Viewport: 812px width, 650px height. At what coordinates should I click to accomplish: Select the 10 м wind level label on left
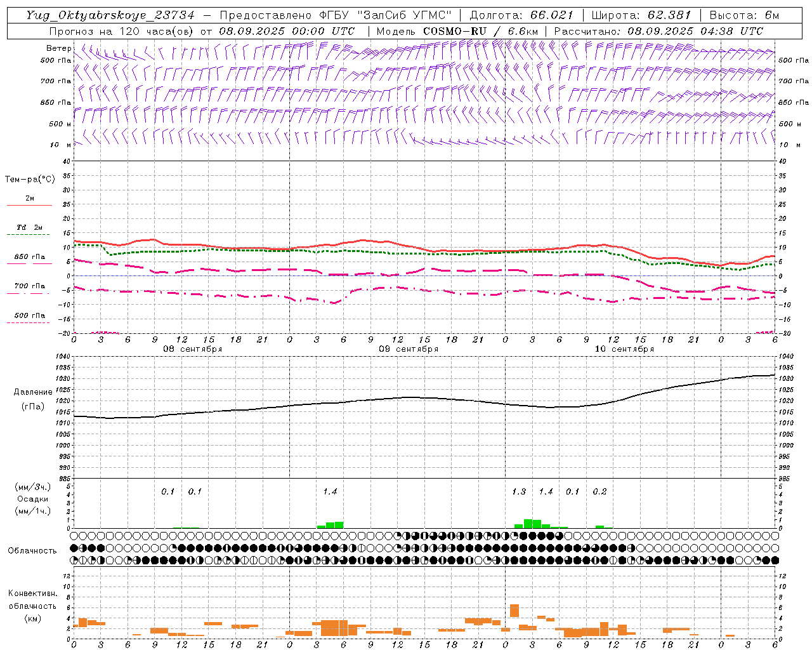(x=61, y=145)
